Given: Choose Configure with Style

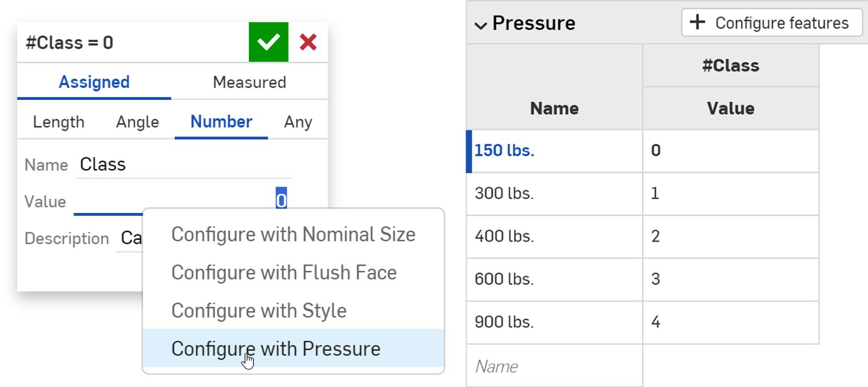Looking at the screenshot, I should 259,310.
